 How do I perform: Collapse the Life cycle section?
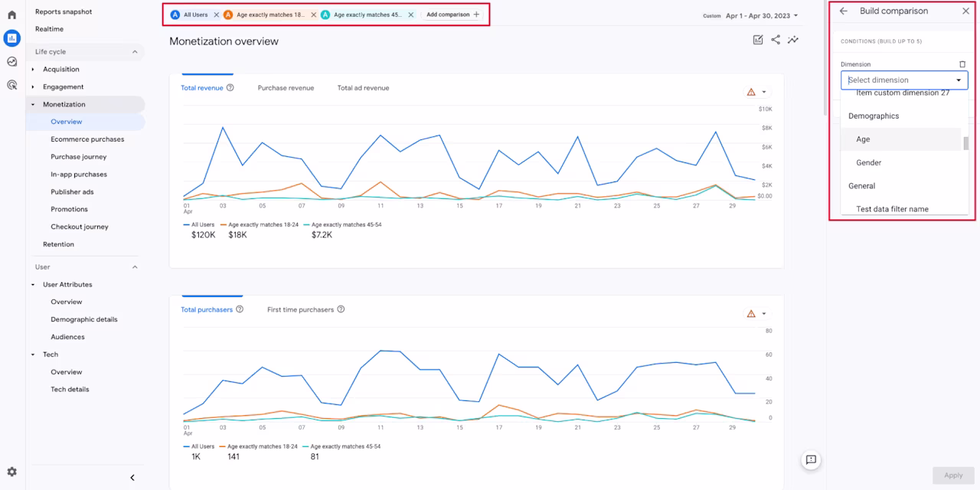point(135,52)
